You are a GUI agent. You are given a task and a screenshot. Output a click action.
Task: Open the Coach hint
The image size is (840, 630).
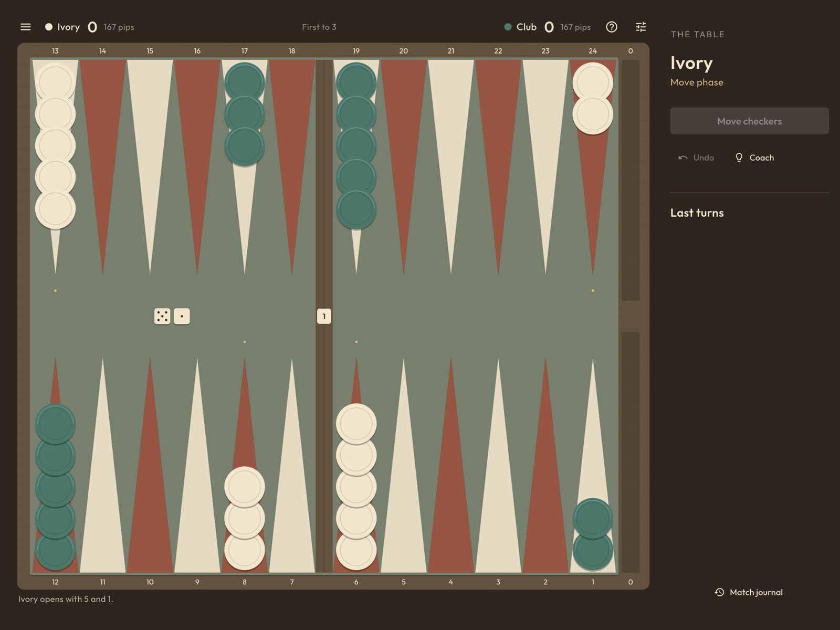(754, 157)
